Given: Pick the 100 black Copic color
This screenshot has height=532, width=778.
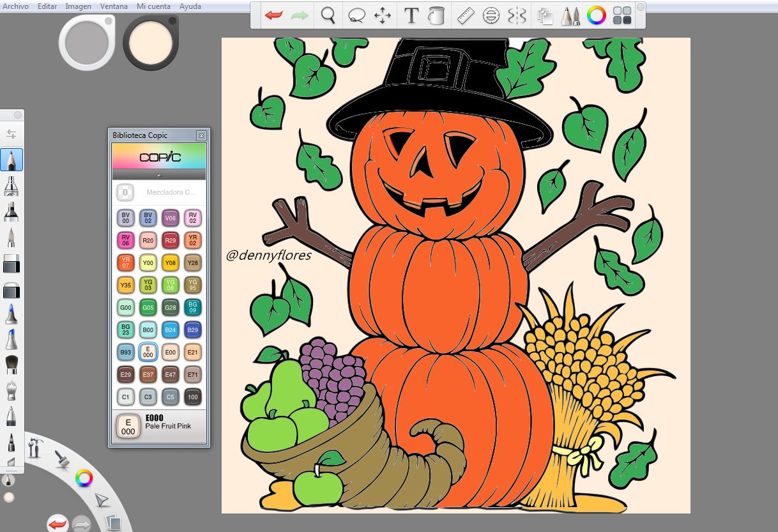Looking at the screenshot, I should [x=193, y=397].
